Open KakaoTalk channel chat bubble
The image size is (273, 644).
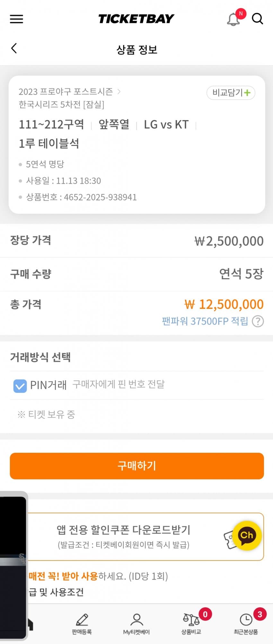[247, 535]
